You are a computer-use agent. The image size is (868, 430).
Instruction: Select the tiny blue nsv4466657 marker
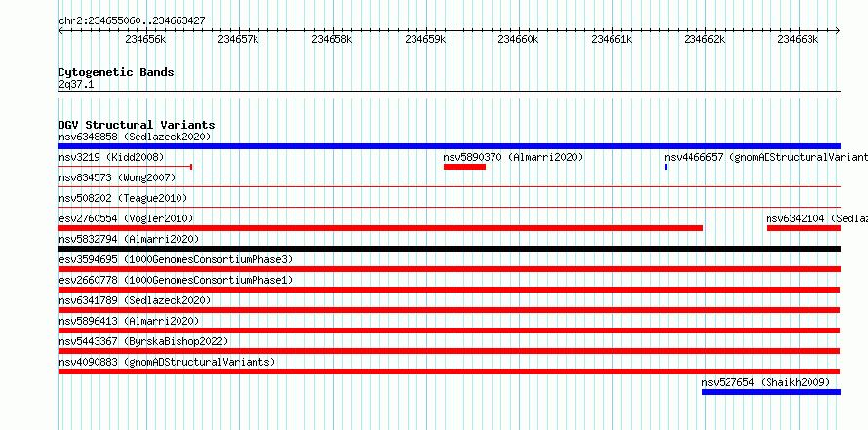click(666, 167)
